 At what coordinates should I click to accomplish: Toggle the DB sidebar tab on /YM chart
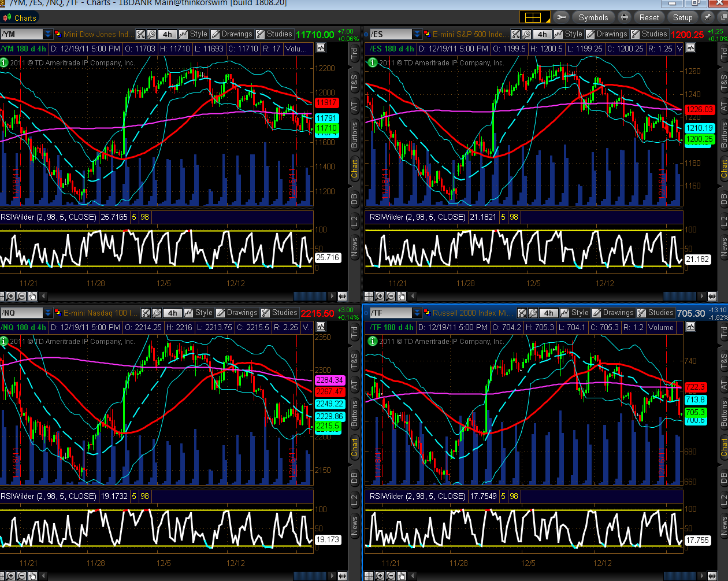354,199
